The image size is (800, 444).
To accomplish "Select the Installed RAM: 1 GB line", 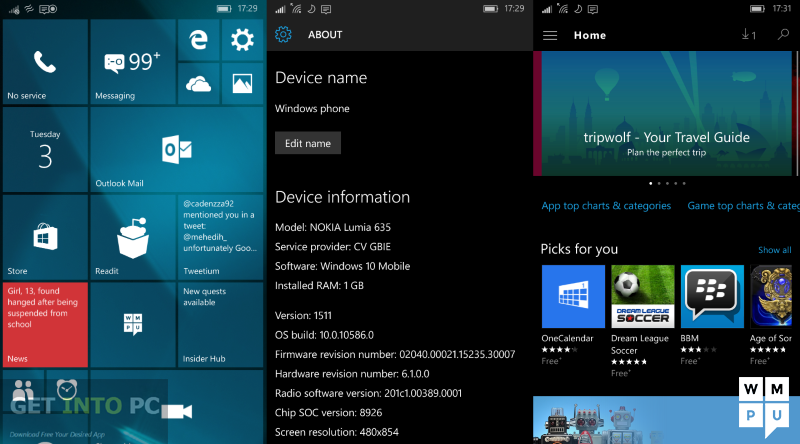I will click(319, 286).
